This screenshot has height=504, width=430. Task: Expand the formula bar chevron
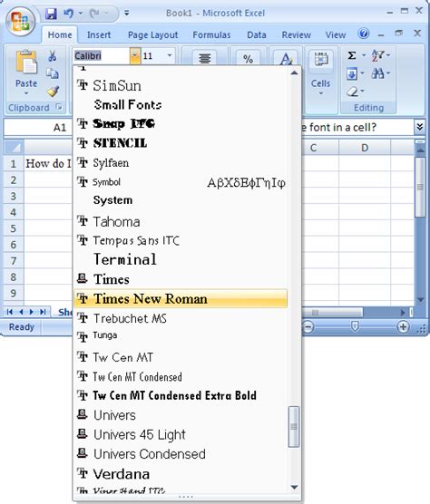pos(420,127)
